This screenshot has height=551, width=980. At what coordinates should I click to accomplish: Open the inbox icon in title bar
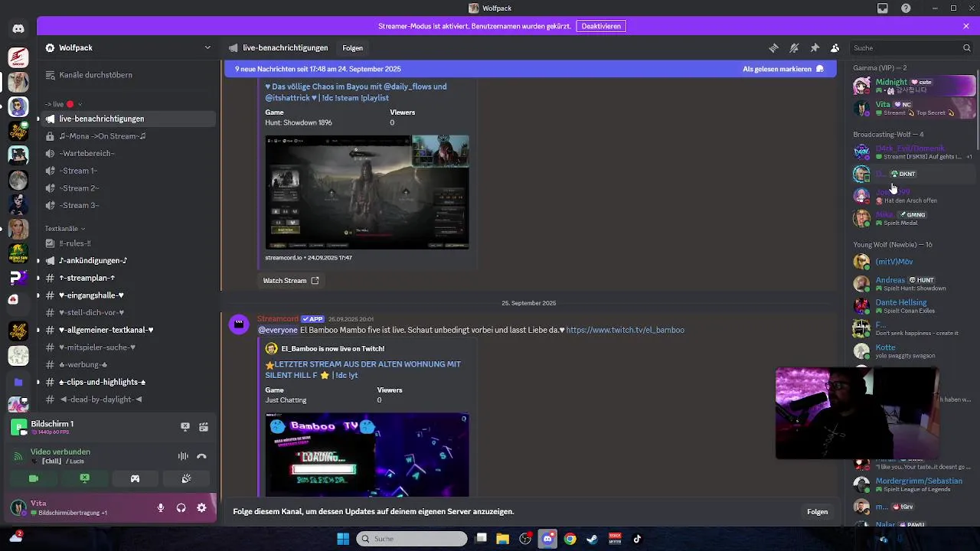[883, 8]
